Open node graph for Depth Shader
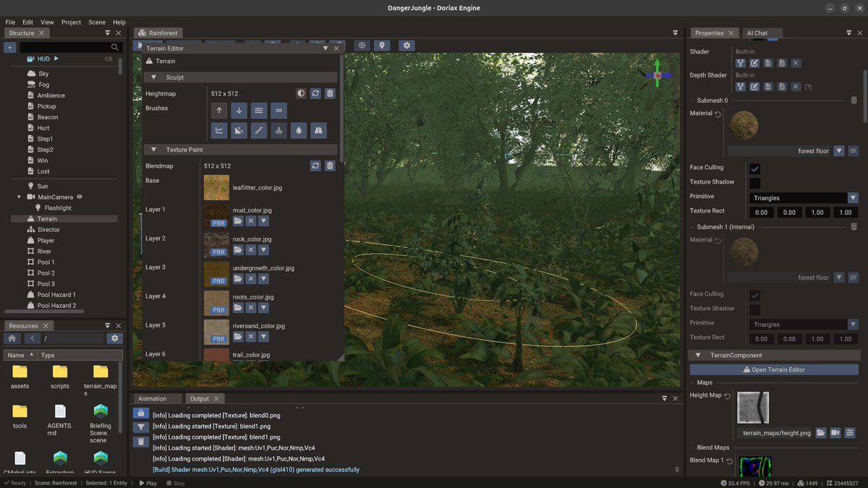The height and width of the screenshot is (488, 868). 741,87
